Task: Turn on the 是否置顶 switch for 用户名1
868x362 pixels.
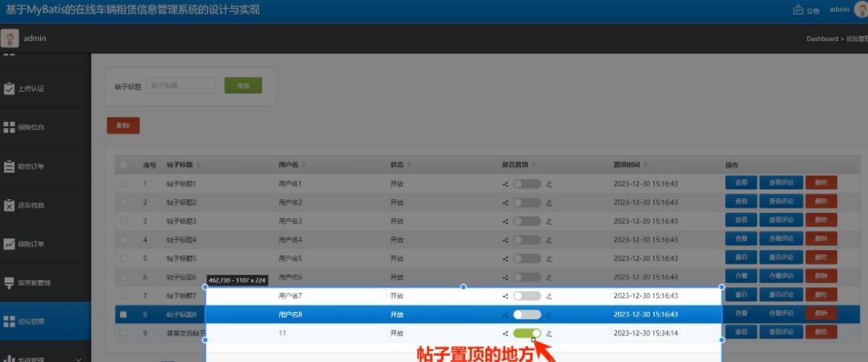Action: (x=527, y=184)
